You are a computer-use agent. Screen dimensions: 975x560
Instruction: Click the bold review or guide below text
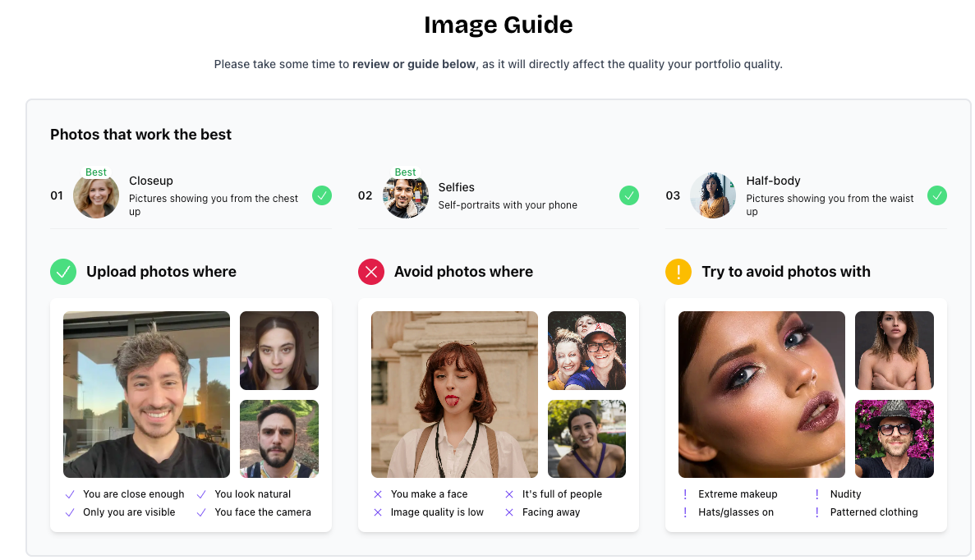click(x=414, y=64)
